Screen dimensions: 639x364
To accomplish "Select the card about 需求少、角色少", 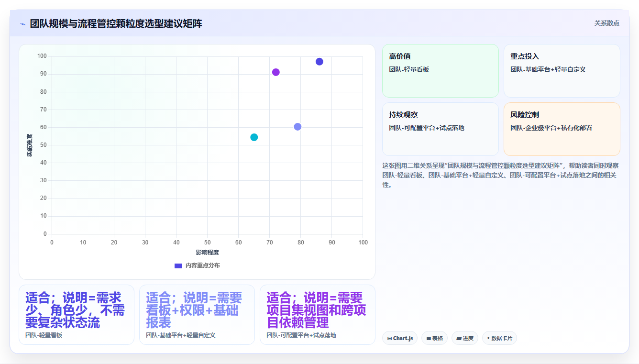I will click(x=77, y=315).
